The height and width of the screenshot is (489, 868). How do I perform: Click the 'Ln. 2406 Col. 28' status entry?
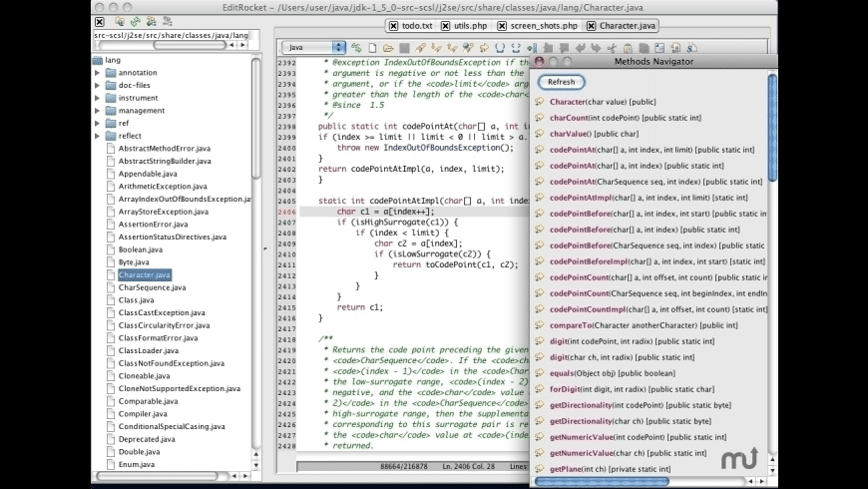(468, 466)
